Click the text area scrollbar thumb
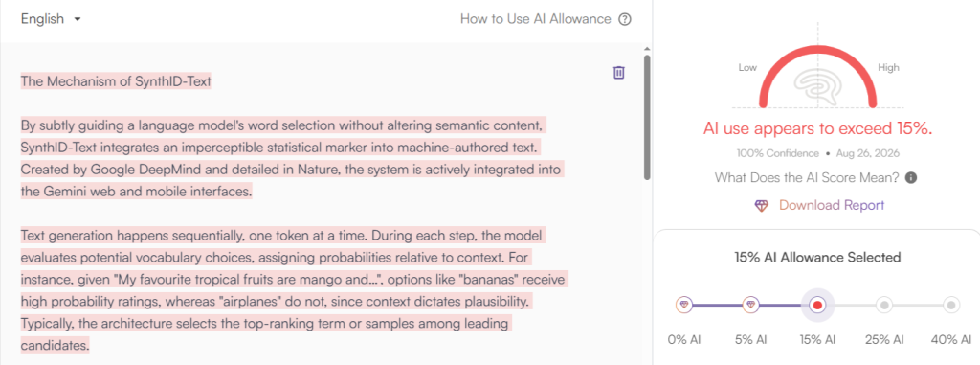Image resolution: width=980 pixels, height=365 pixels. 647,118
